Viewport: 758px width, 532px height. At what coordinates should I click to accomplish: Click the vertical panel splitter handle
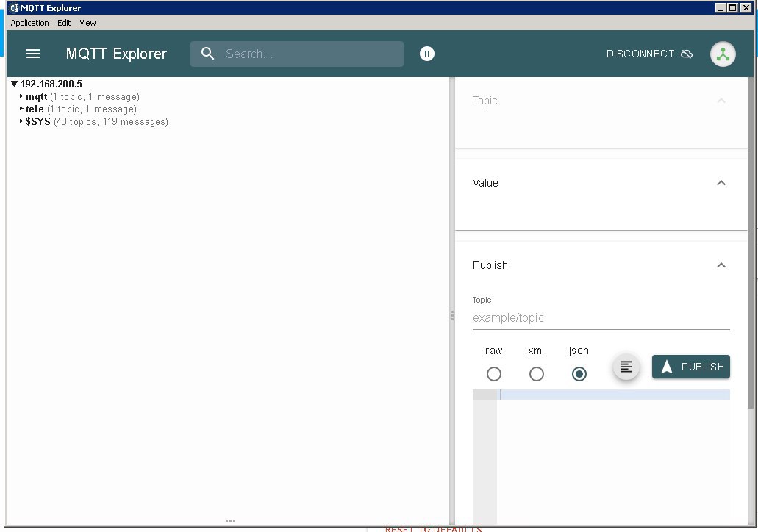point(452,315)
